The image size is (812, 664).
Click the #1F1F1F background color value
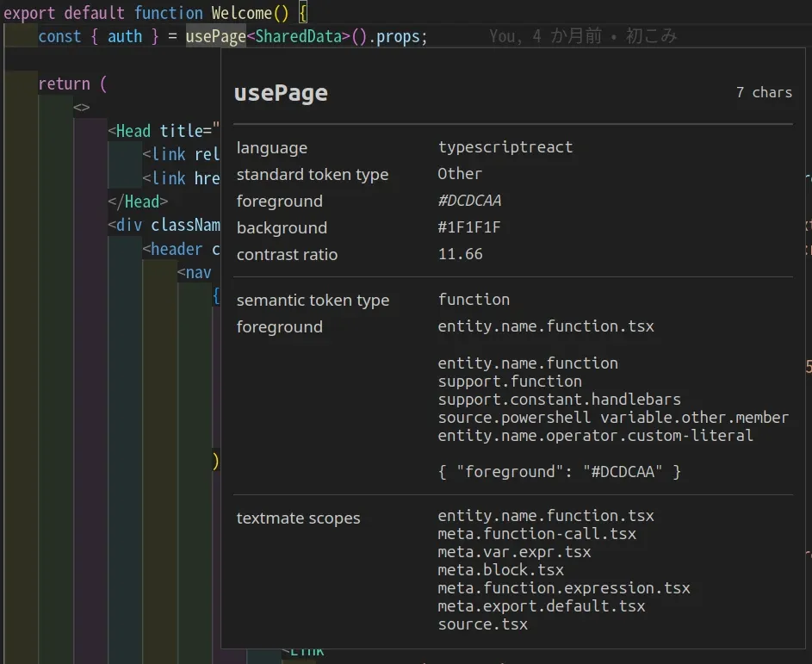[469, 227]
